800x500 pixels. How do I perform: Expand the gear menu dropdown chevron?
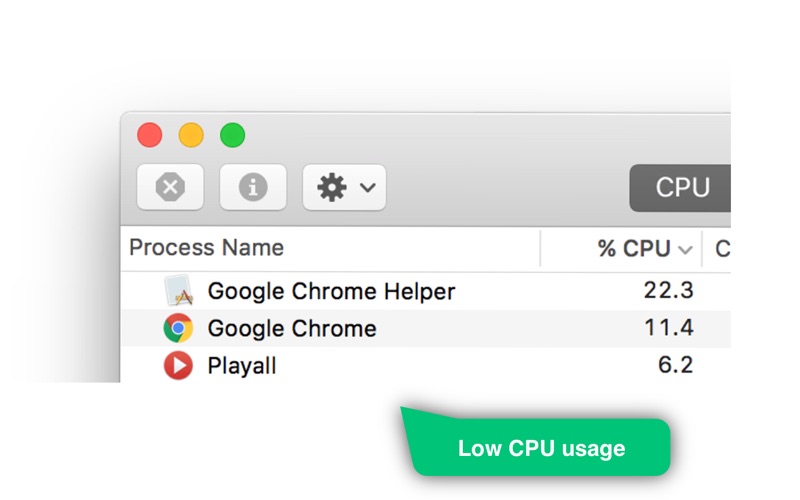[x=368, y=187]
